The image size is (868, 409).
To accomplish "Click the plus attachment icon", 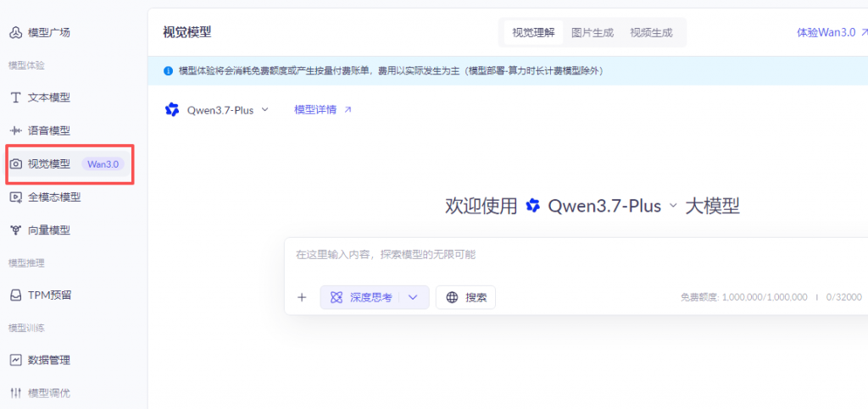I will pyautogui.click(x=302, y=297).
